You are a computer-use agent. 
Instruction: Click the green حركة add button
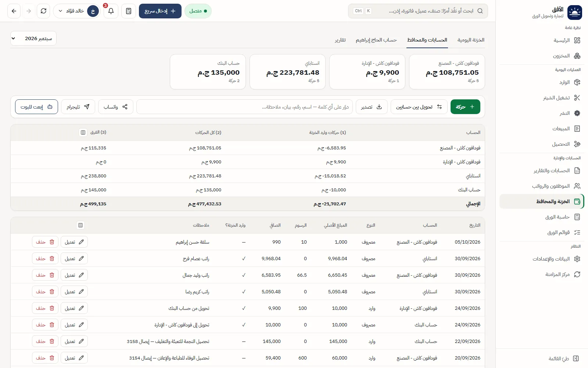[x=465, y=107]
